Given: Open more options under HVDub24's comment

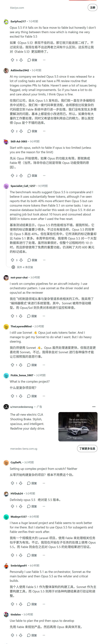Looking at the screenshot, I should (x=44, y=506).
